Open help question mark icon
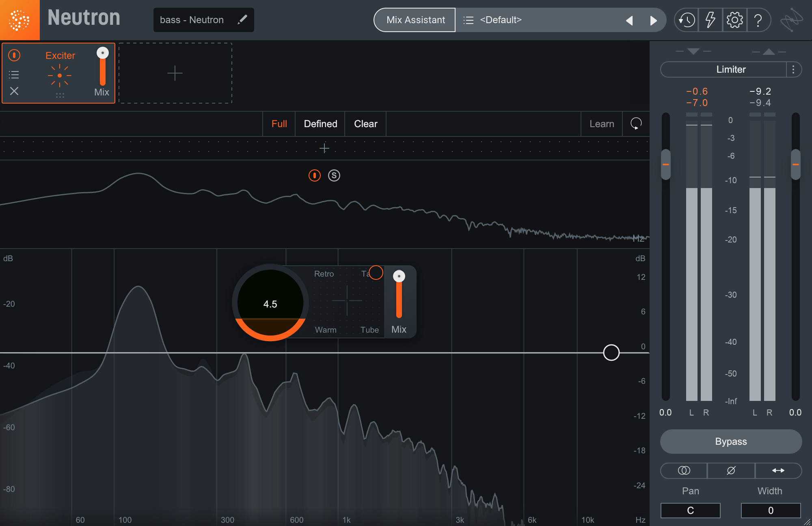Viewport: 812px width, 526px height. coord(758,20)
